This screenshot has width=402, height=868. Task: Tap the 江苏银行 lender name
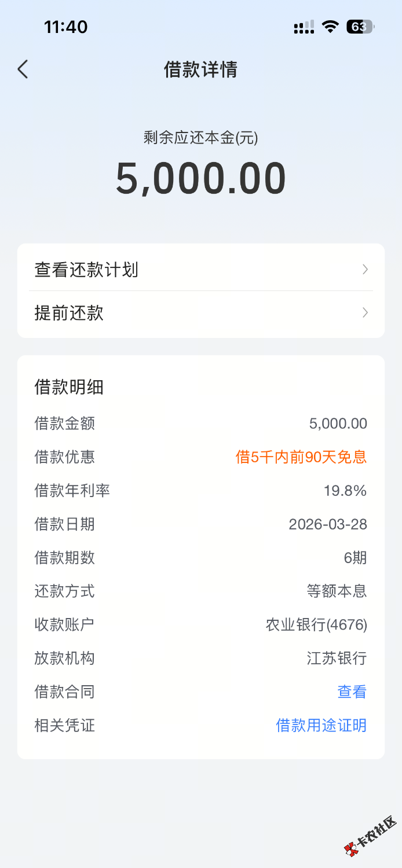pyautogui.click(x=337, y=658)
